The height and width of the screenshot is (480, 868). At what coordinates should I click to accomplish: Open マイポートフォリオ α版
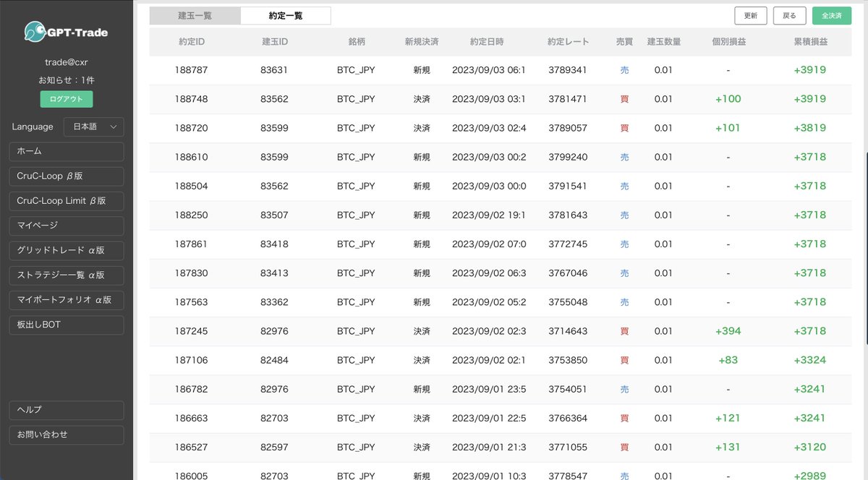(x=66, y=300)
